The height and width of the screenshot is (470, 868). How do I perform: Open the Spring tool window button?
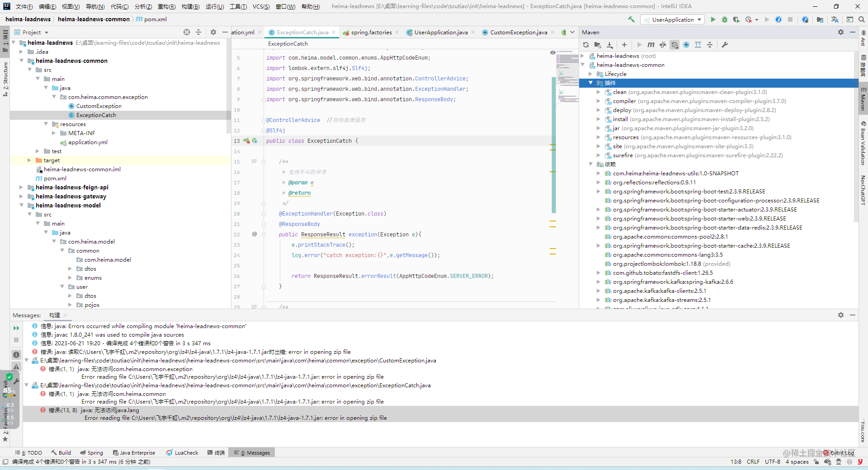(92, 452)
